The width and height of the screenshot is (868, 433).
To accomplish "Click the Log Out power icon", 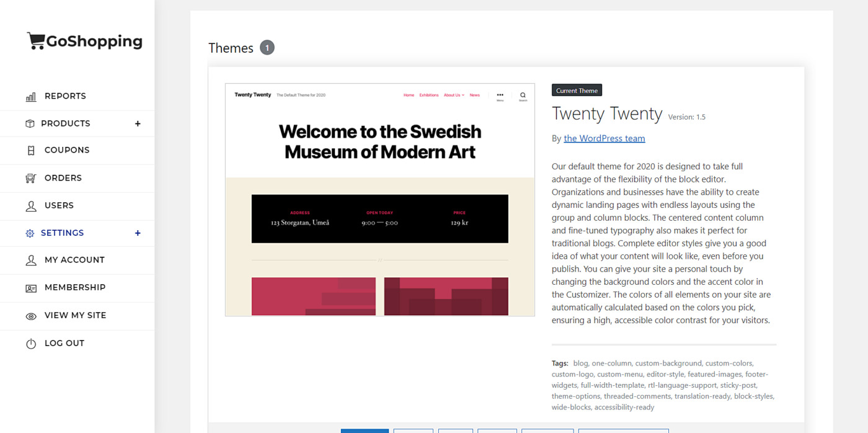I will (x=31, y=344).
